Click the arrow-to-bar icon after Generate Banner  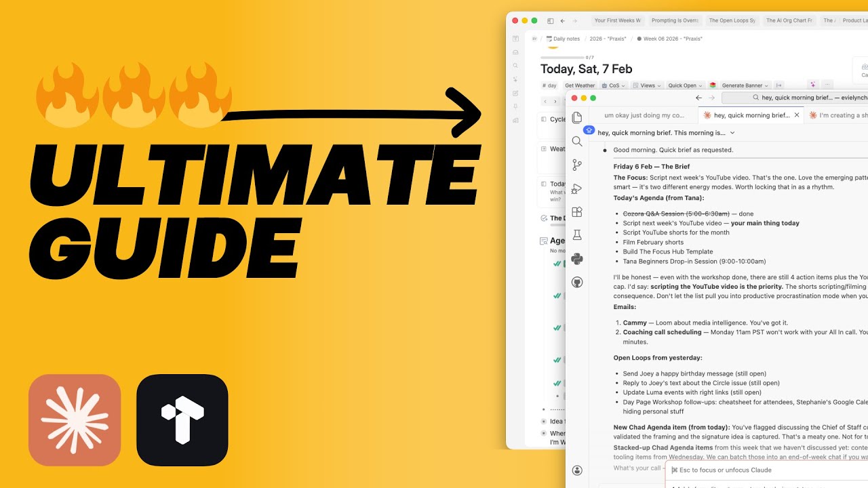tap(779, 85)
